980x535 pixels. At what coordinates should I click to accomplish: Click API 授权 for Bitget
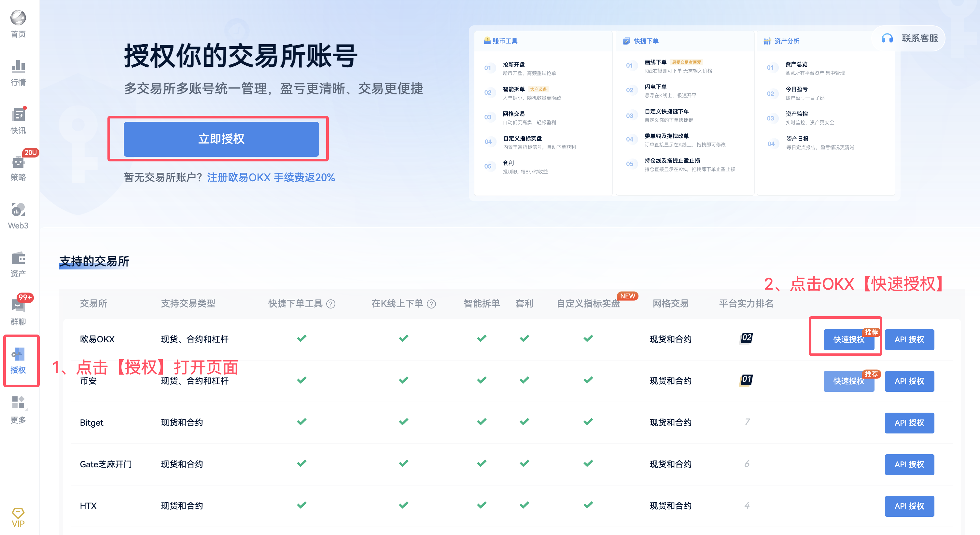click(x=909, y=423)
